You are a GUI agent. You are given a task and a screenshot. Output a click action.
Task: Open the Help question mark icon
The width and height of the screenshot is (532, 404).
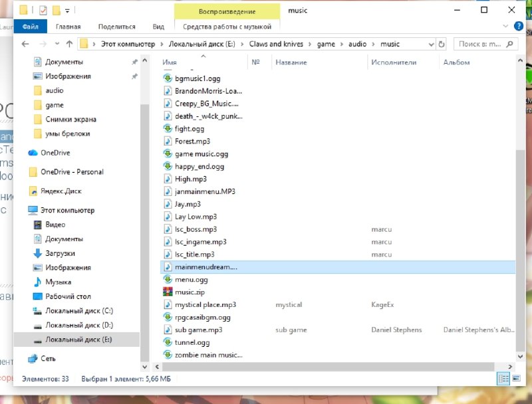[519, 26]
